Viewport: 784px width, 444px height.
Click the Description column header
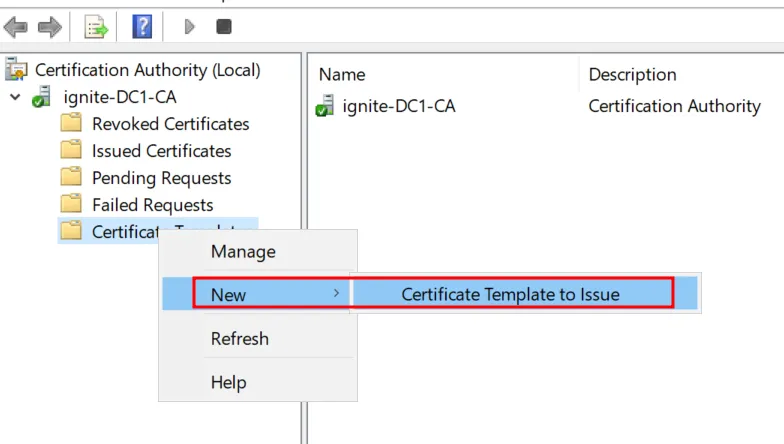point(632,74)
